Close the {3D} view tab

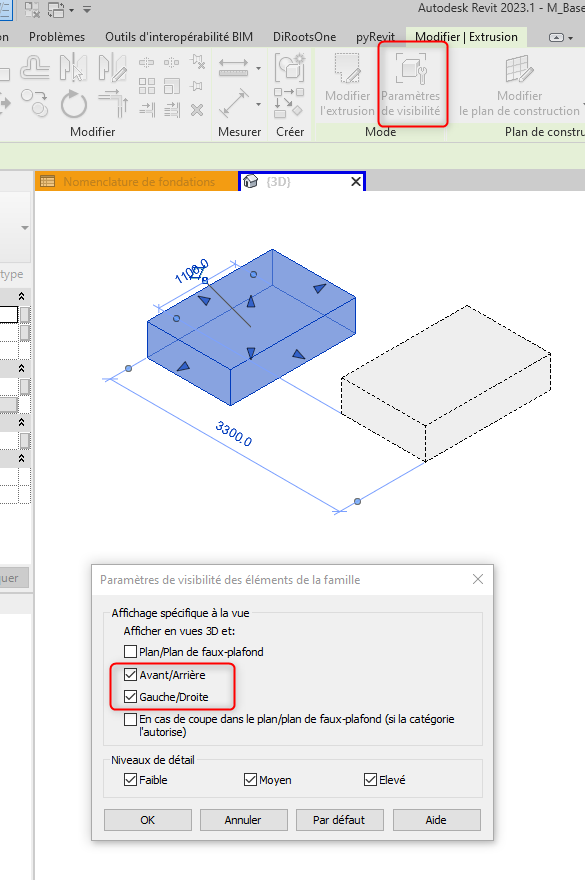click(x=356, y=182)
